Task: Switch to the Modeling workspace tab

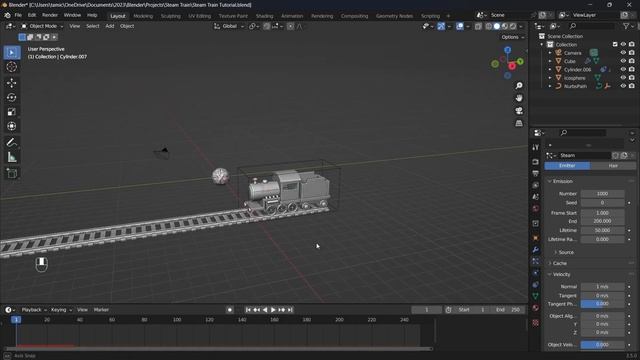Action: point(143,16)
